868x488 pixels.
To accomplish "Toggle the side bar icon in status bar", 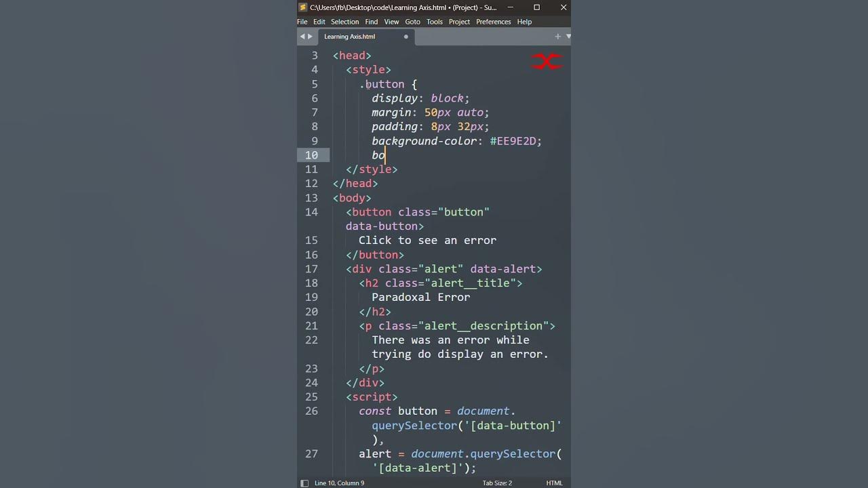I will click(x=304, y=483).
